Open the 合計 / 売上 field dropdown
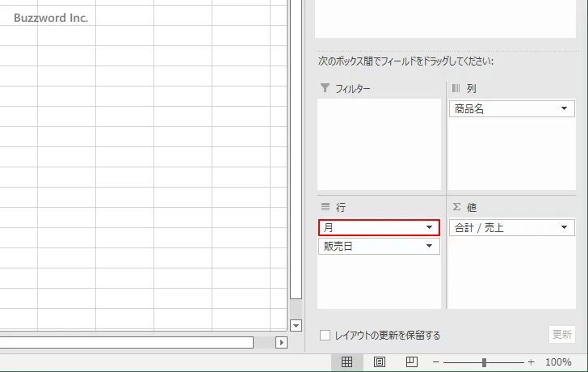 (x=564, y=227)
